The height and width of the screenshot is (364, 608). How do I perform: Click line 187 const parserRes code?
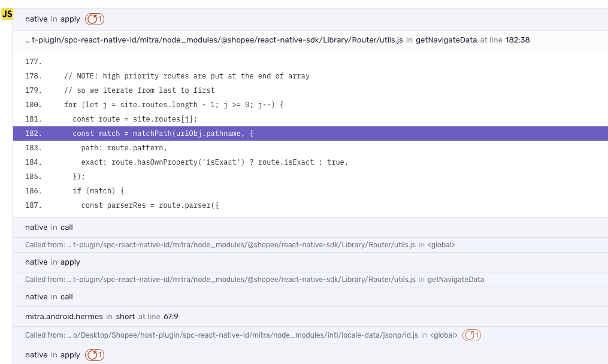(x=150, y=205)
